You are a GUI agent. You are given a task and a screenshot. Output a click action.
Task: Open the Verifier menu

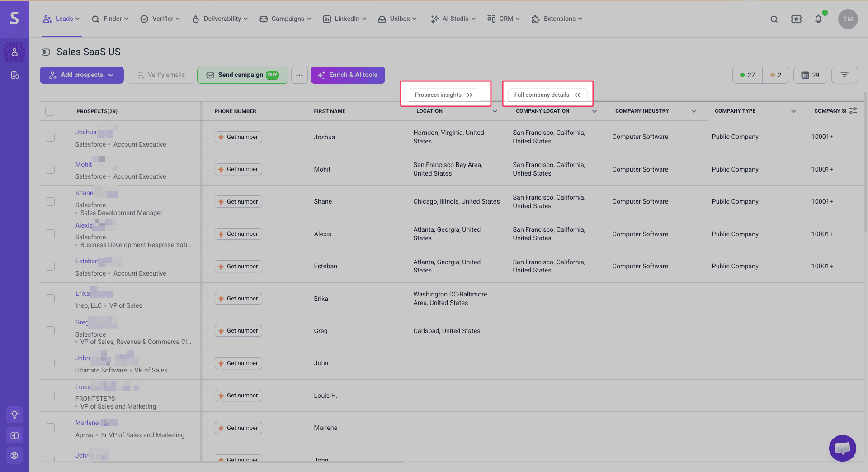[160, 19]
